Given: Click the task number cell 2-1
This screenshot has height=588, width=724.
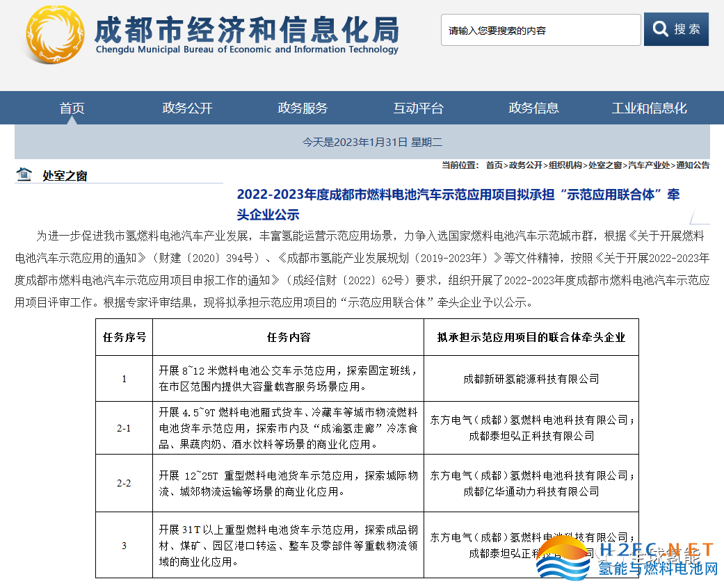Looking at the screenshot, I should 124,428.
